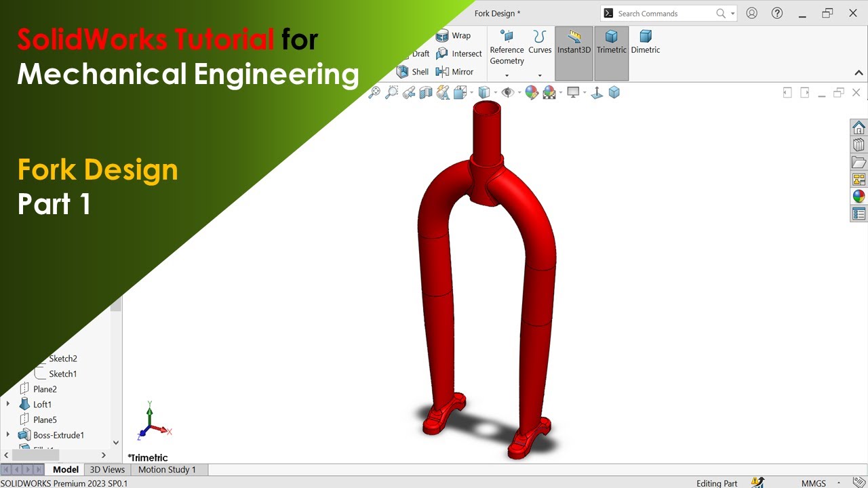Open File Explorer task pane tab
868x488 pixels.
coord(859,162)
